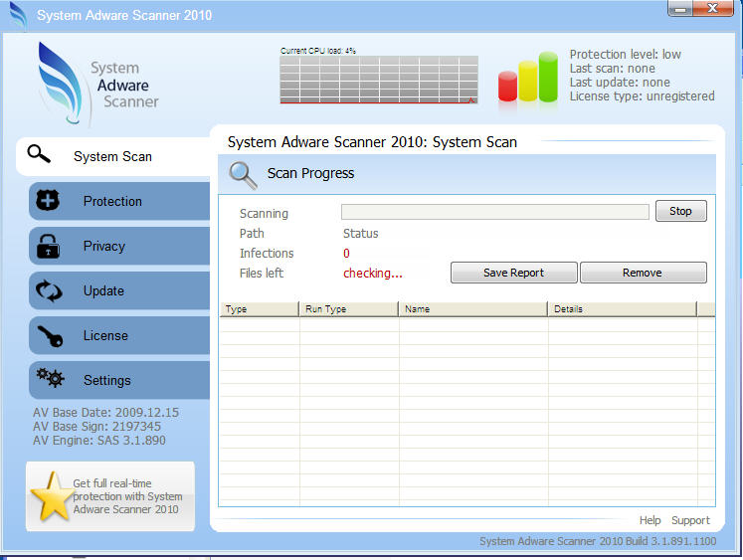The image size is (743, 560).
Task: Minimize the System Adware Scanner window
Action: point(680,9)
